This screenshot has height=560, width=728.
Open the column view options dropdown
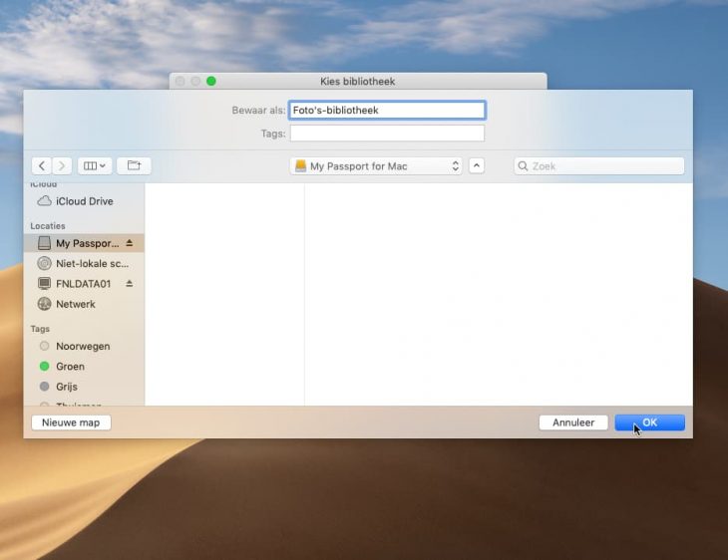95,166
